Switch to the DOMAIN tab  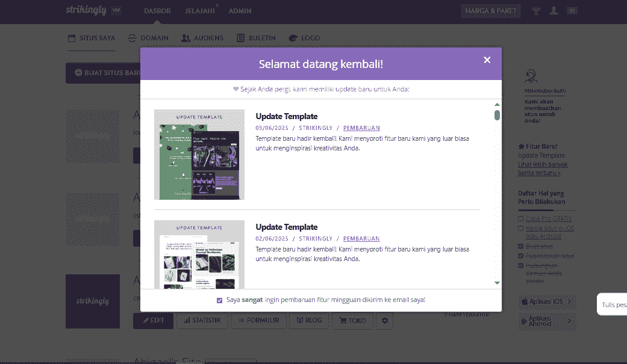coord(148,38)
